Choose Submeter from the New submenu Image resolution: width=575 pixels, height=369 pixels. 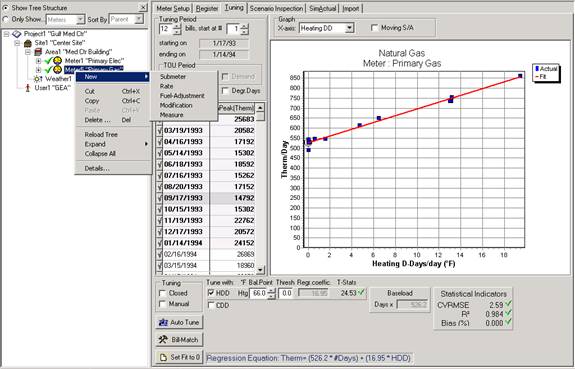pyautogui.click(x=173, y=77)
